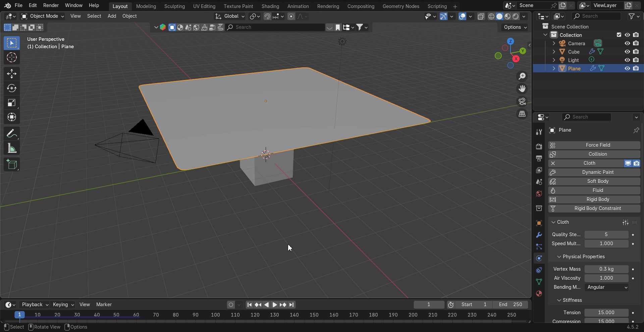Add a Force Field physics
The image size is (644, 332).
tap(594, 145)
